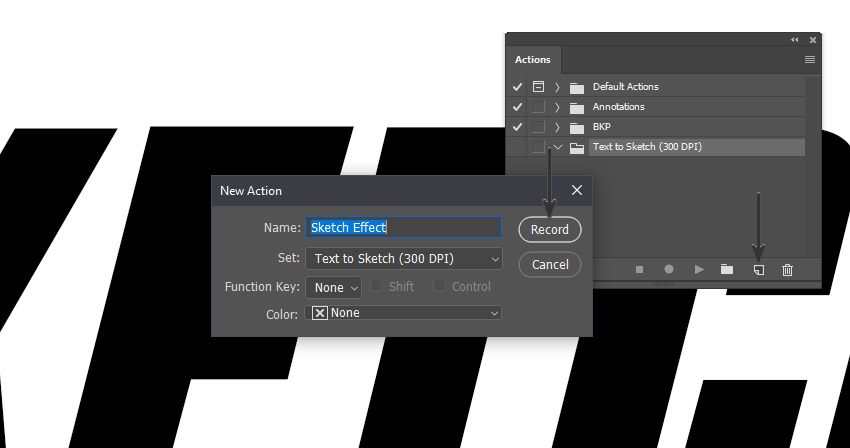Toggle dialog box for Annotations set
850x448 pixels.
tap(538, 107)
